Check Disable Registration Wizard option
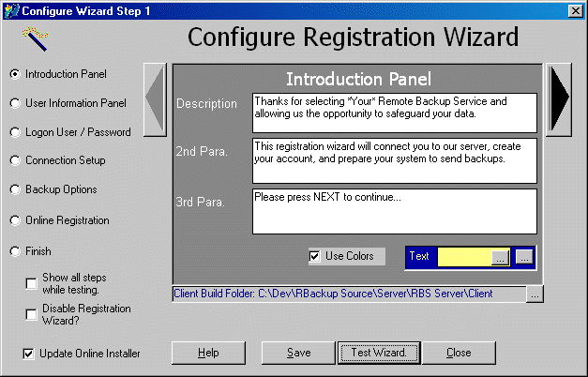588x377 pixels. click(x=32, y=314)
